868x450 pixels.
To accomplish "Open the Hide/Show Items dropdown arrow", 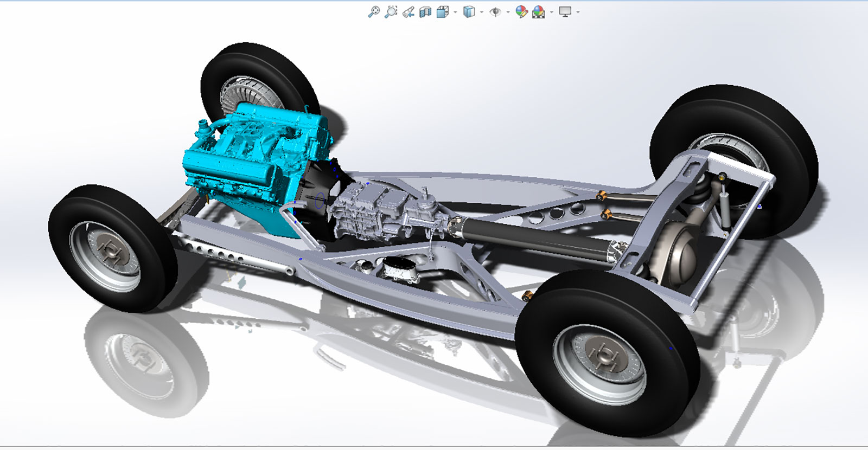I will coord(508,12).
